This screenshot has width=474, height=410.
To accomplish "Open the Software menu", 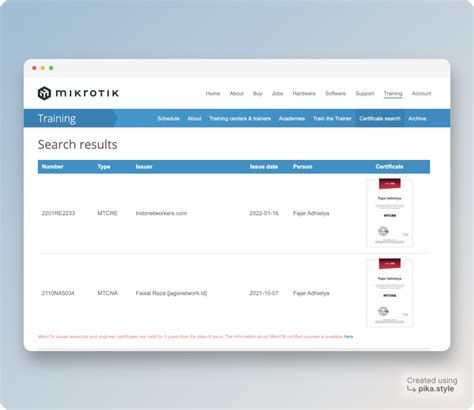I will coord(335,93).
